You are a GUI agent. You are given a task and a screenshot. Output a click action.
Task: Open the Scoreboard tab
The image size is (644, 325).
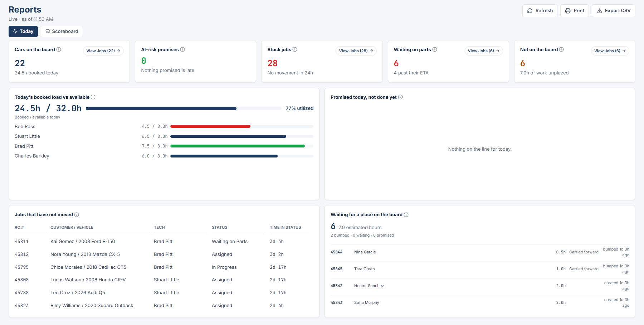point(62,31)
